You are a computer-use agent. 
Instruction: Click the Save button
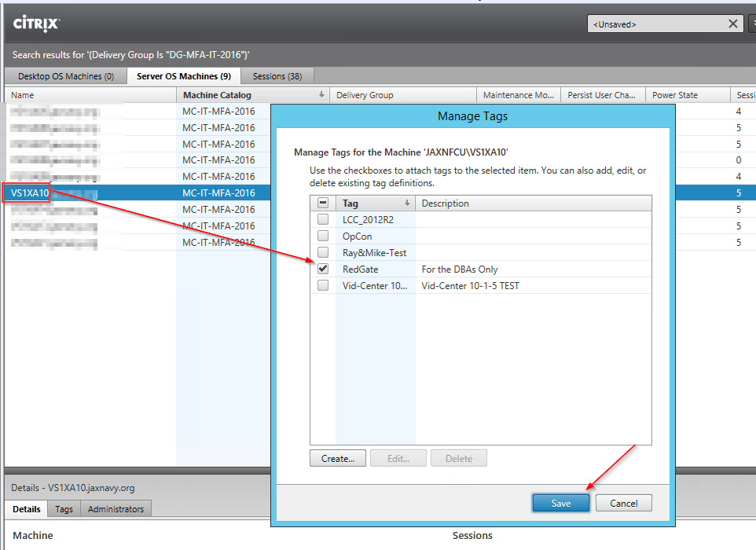point(561,503)
